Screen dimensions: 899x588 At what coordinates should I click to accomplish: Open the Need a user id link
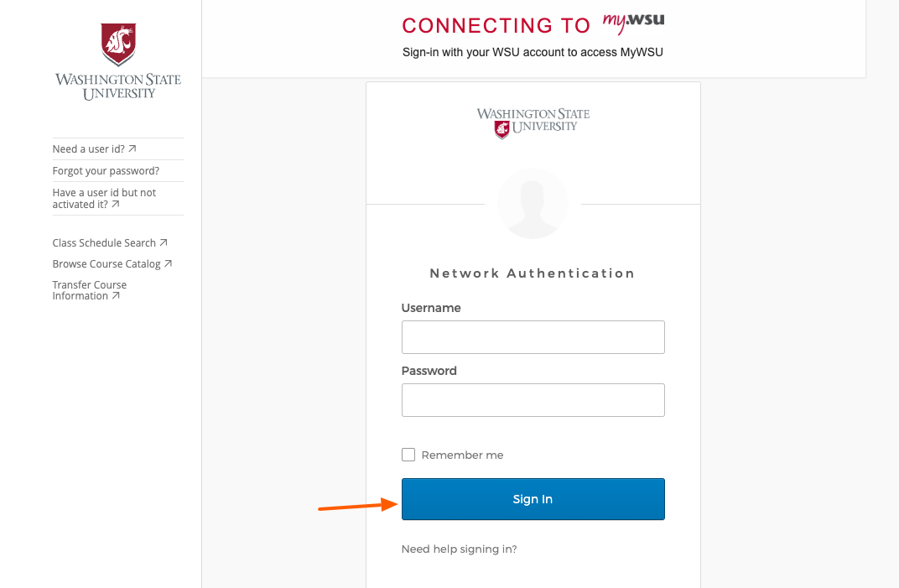click(x=90, y=148)
